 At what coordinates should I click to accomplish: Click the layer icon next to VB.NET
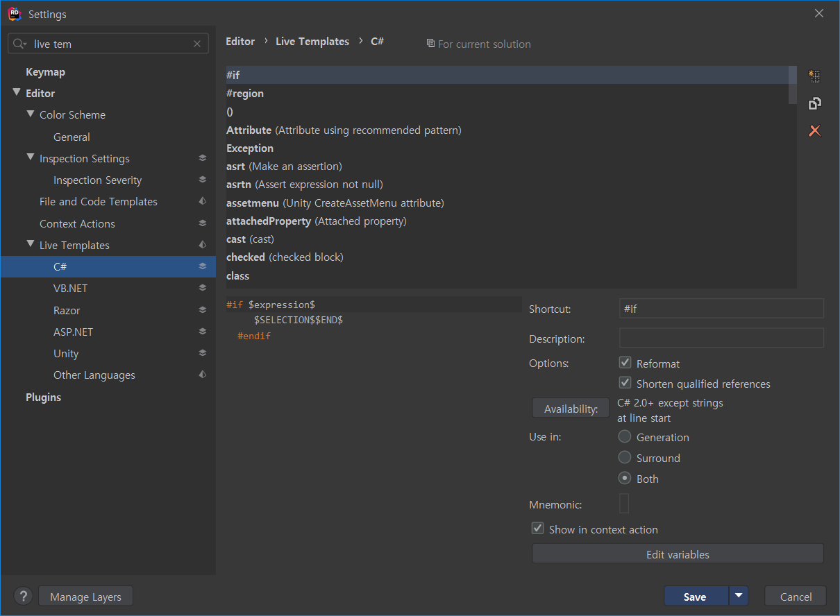pyautogui.click(x=202, y=288)
